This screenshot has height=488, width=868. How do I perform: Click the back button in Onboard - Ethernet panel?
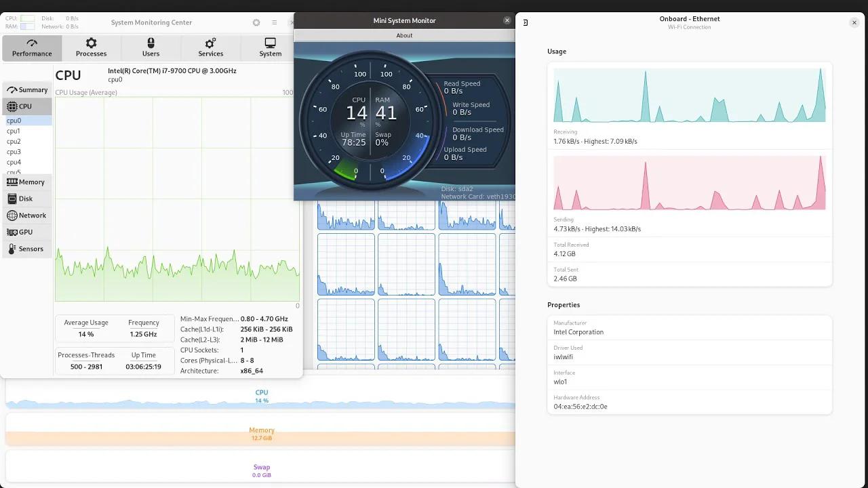[x=526, y=22]
